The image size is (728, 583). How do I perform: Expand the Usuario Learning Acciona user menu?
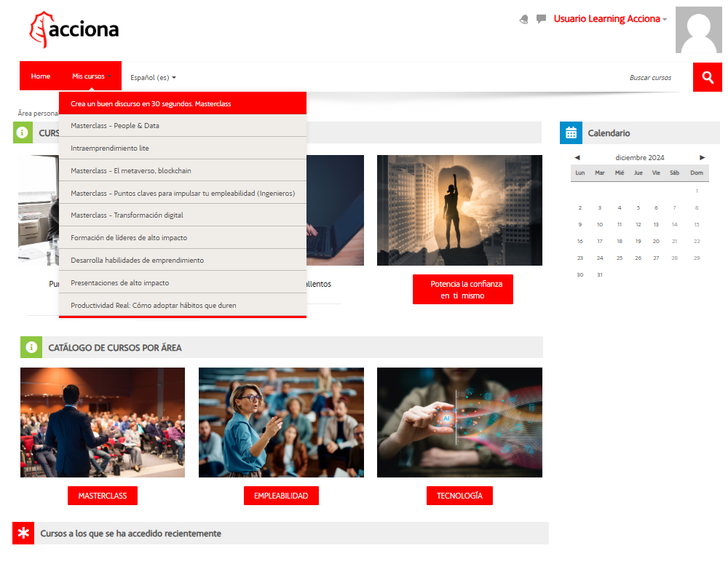coord(610,19)
